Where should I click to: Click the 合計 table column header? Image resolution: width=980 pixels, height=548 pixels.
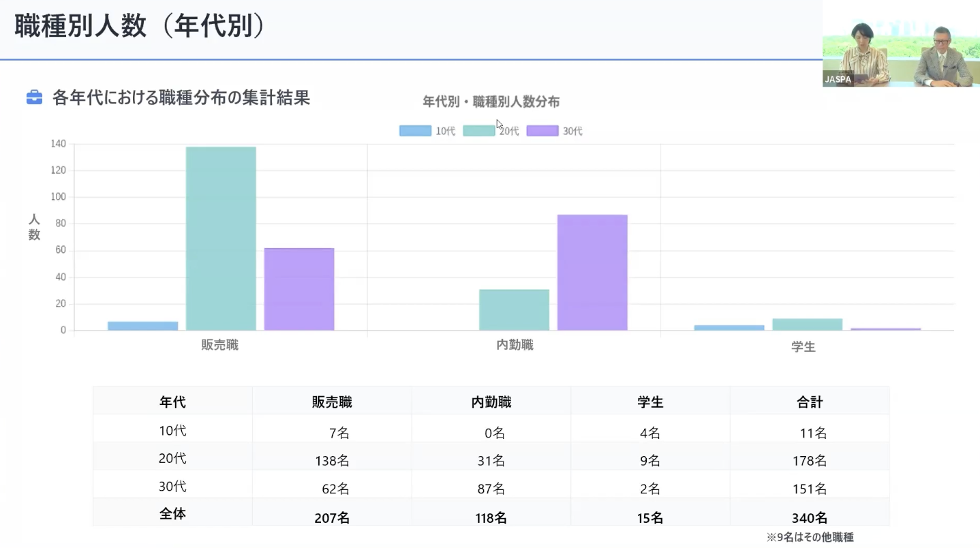tap(810, 402)
